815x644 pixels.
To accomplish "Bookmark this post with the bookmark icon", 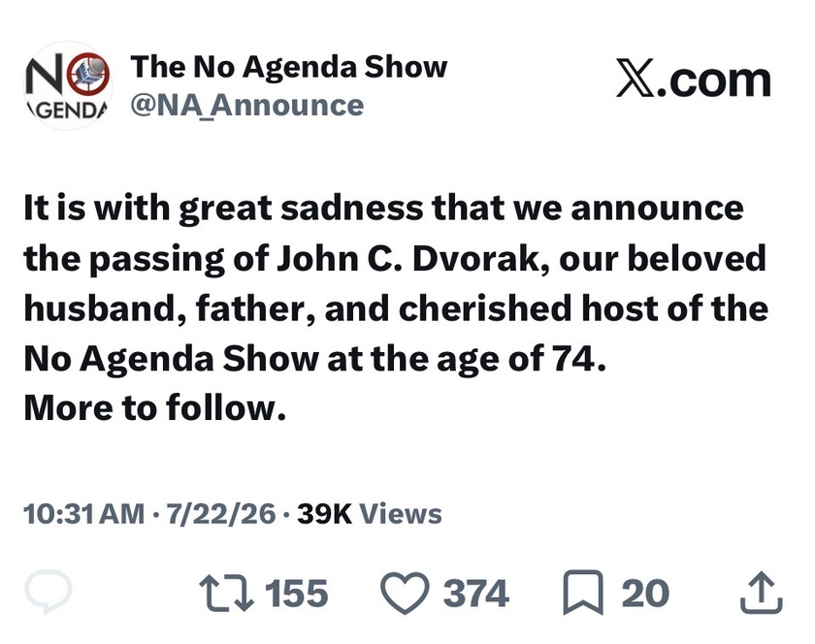I will [583, 593].
